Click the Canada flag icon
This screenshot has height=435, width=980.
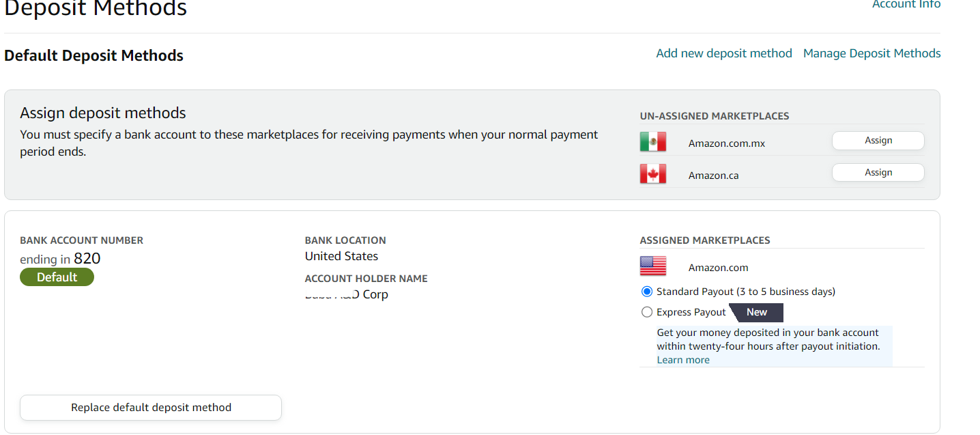pos(653,174)
